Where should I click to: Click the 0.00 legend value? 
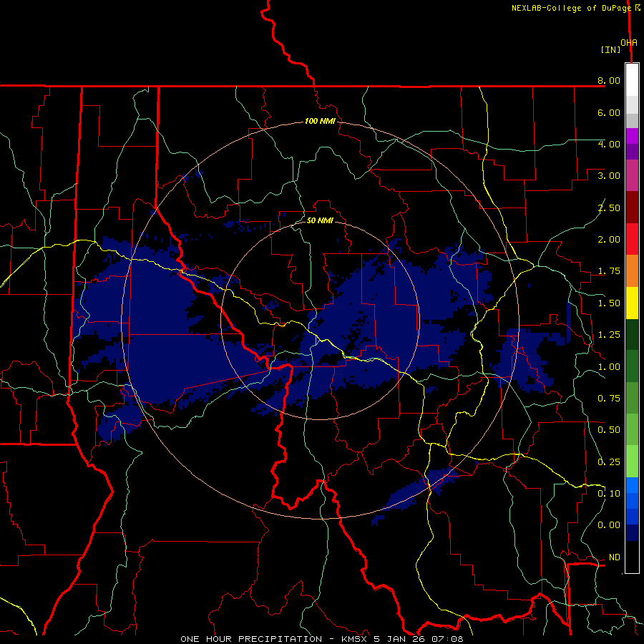(609, 525)
